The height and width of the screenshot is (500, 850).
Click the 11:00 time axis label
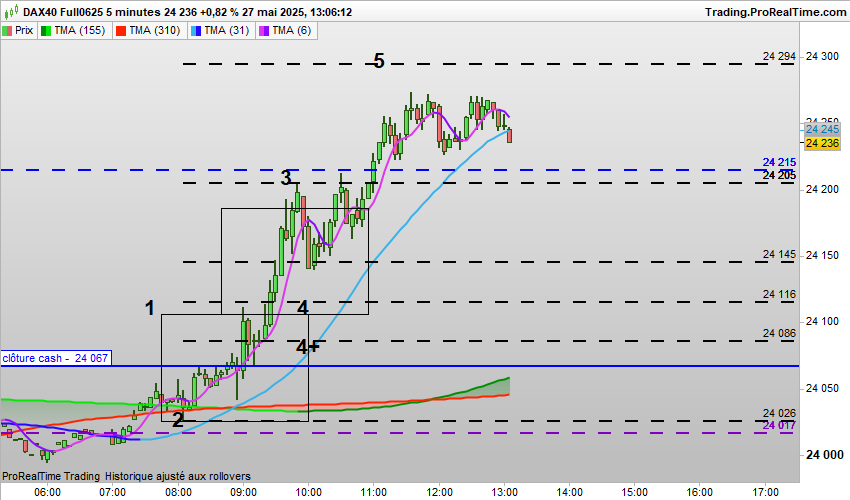tap(374, 492)
